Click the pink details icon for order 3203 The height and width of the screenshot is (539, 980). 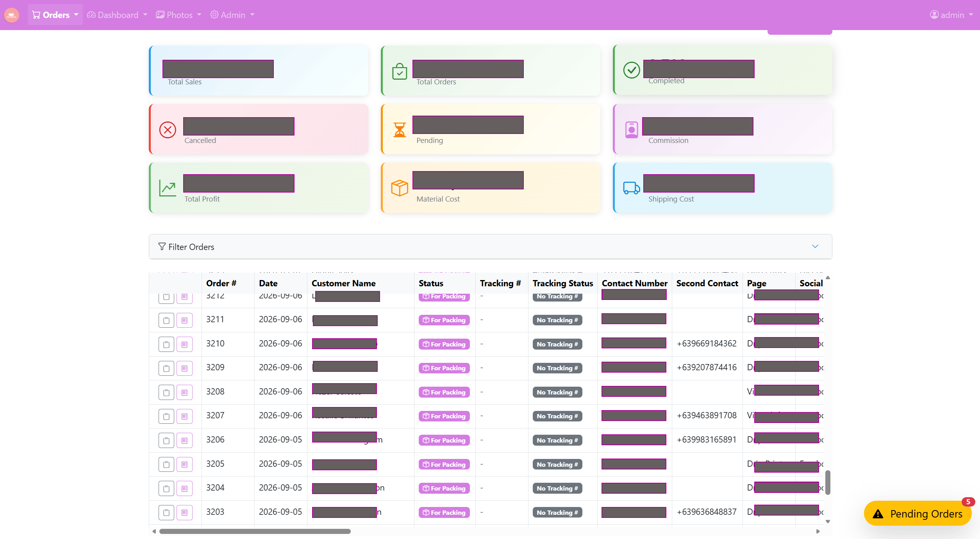(184, 512)
